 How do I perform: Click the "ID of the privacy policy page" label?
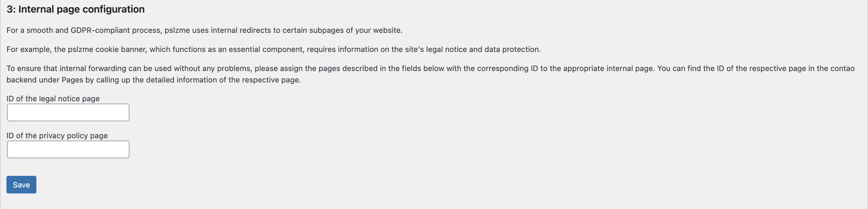pos(57,136)
